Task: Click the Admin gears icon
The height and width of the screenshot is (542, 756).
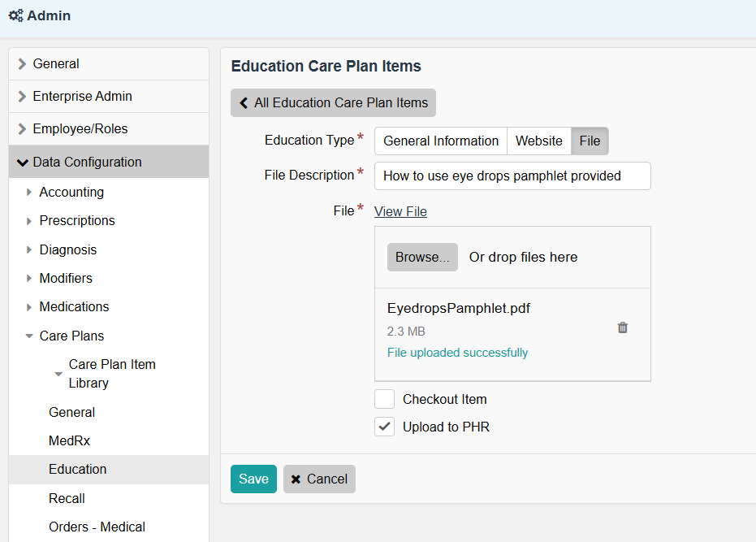Action: click(x=15, y=16)
